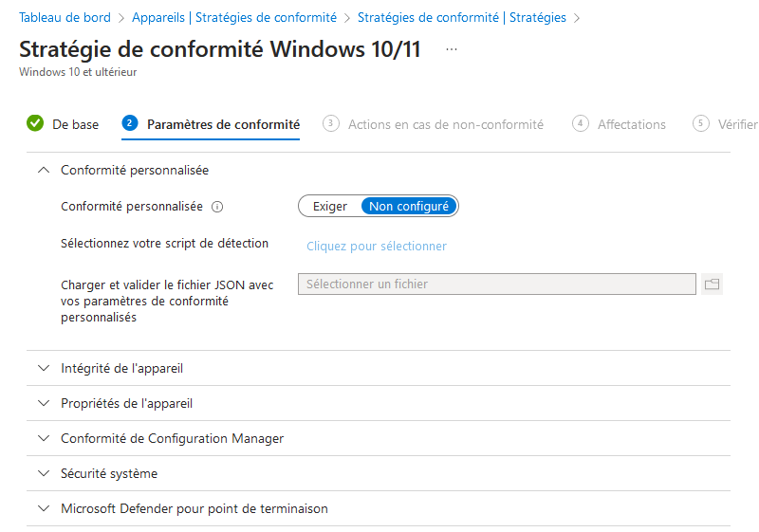Collapse the Conformité personnalisée section
Viewport: 759px width, 532px height.
(x=43, y=171)
